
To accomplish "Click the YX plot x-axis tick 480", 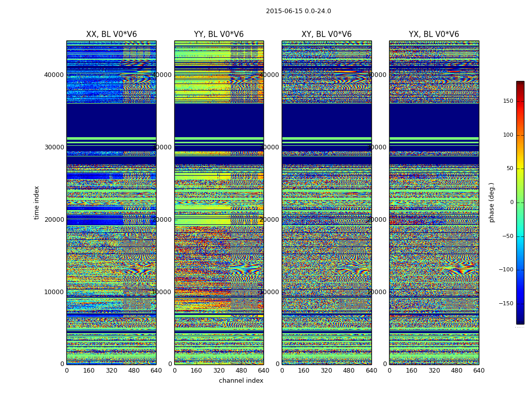I will (x=457, y=371).
